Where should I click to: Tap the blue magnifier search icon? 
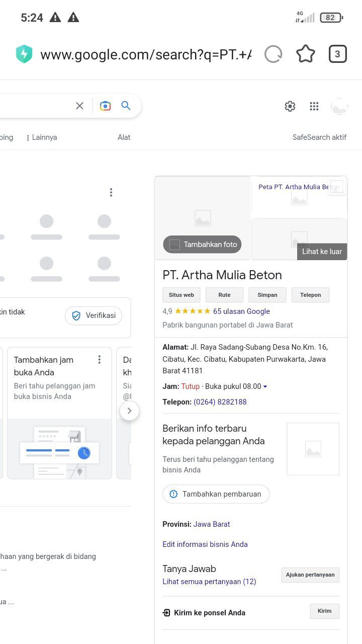(126, 106)
